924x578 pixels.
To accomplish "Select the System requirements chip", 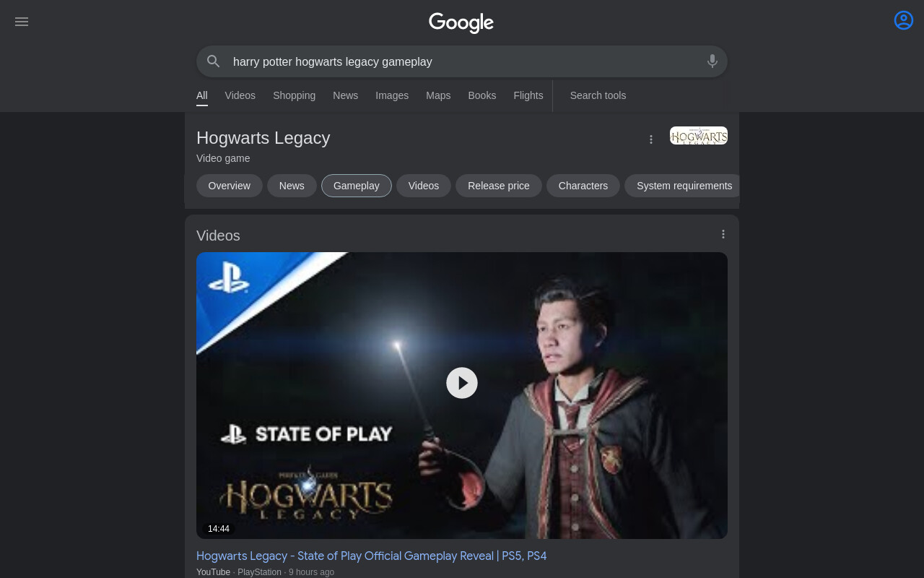I will click(682, 186).
